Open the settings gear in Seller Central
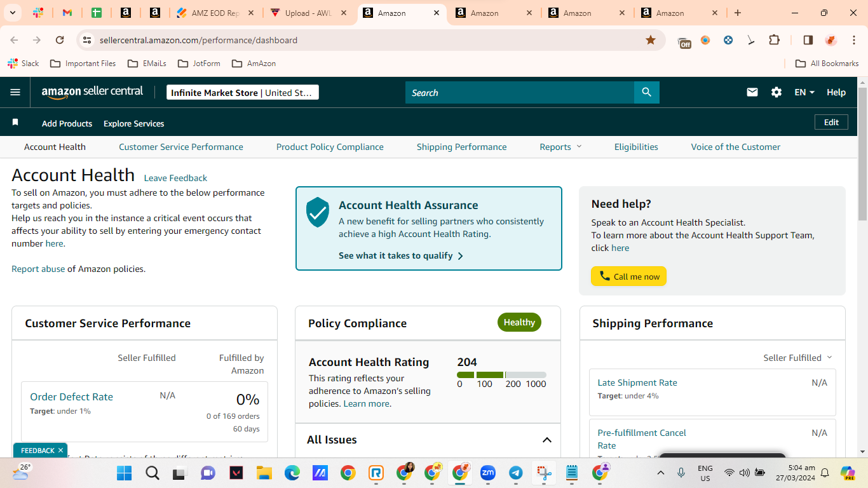This screenshot has width=868, height=488. (776, 92)
